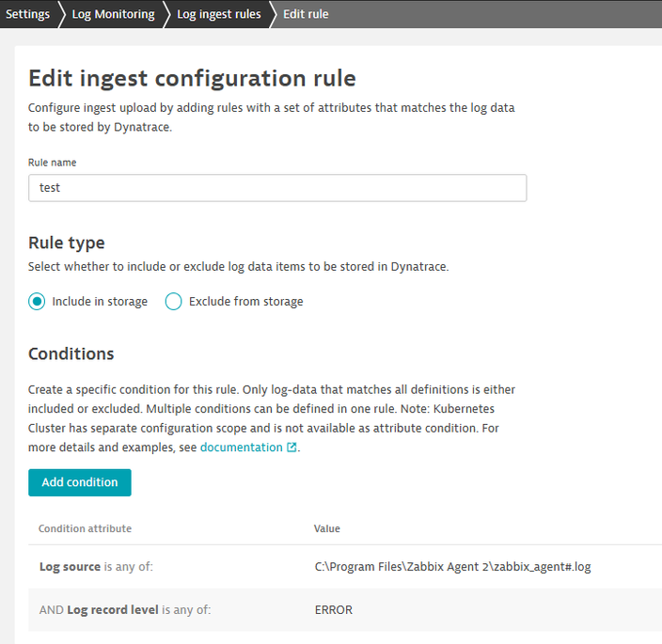Click the Condition attribute column header
The image size is (662, 644).
pos(85,528)
